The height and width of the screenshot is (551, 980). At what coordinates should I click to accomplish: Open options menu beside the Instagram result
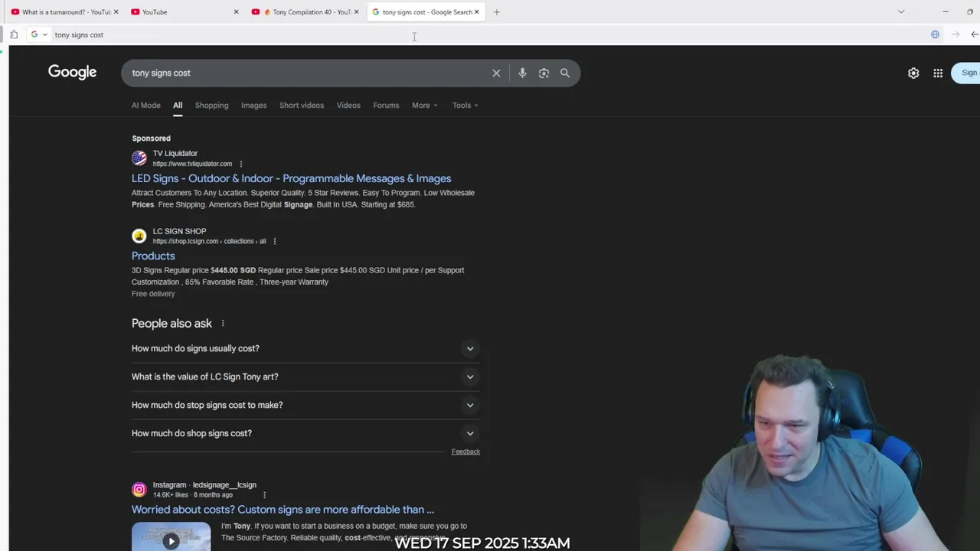point(264,495)
